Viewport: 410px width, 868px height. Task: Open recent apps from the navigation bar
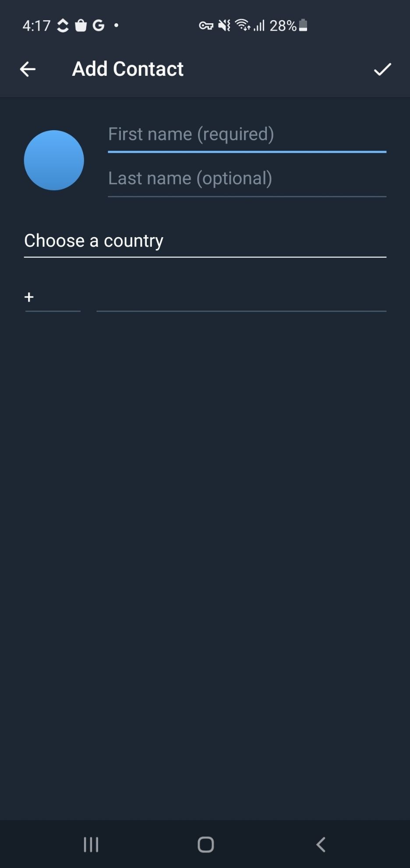click(x=90, y=844)
